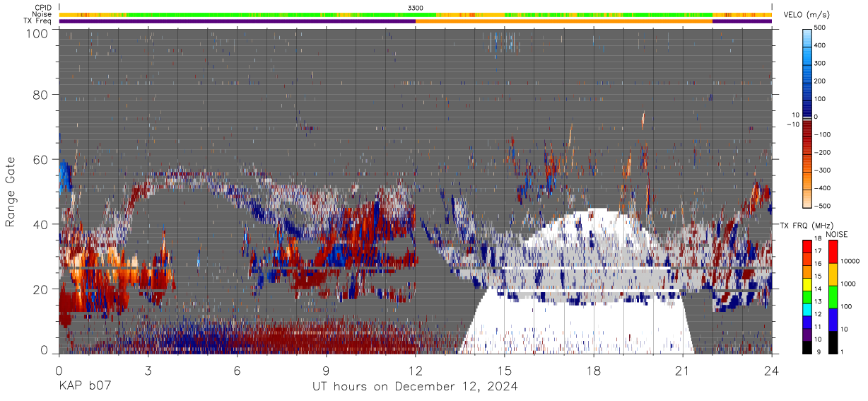Click the range gate tick label '100'
868x401 pixels.
point(37,33)
